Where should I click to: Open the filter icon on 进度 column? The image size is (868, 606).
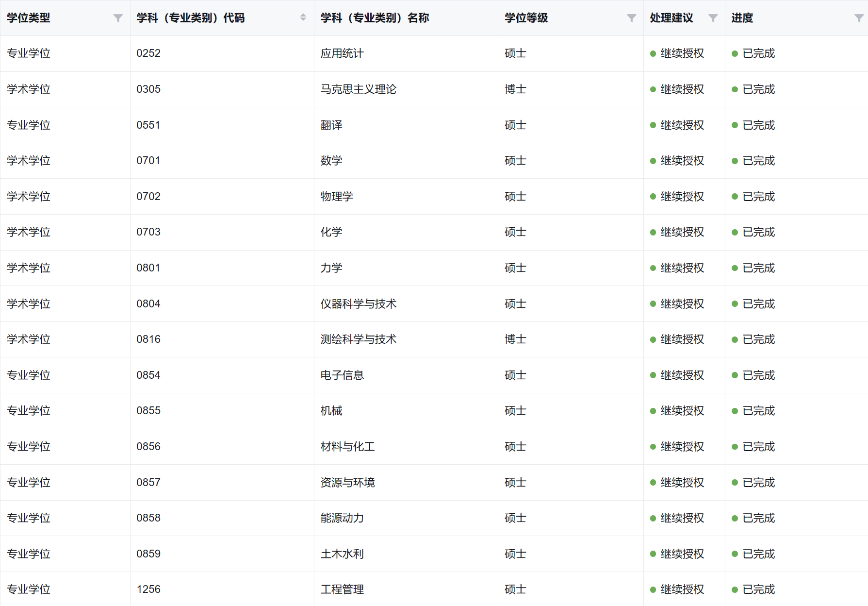click(x=858, y=18)
